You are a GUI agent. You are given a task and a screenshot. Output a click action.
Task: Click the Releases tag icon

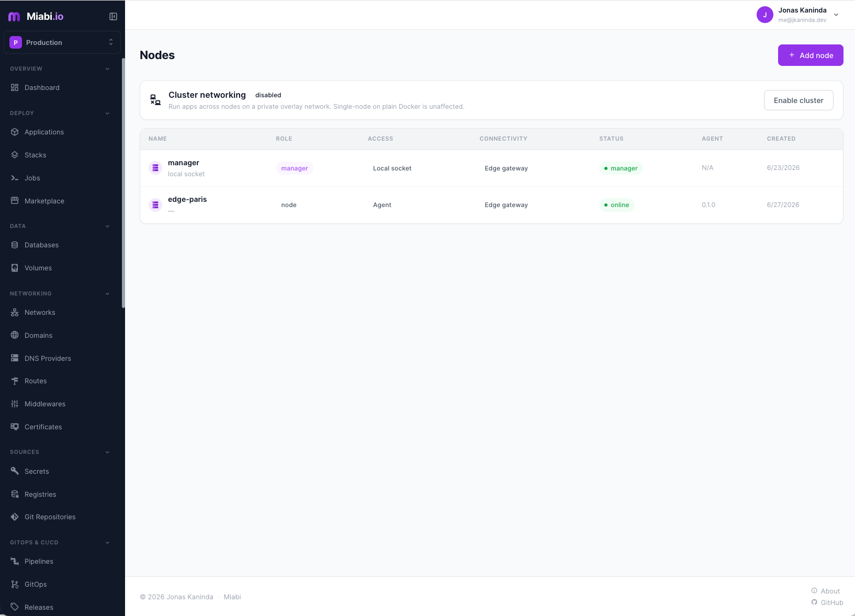tap(15, 608)
